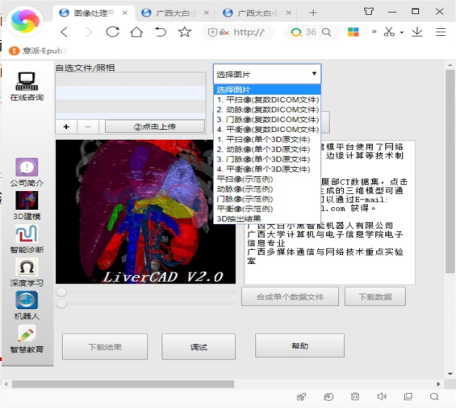The width and height of the screenshot is (456, 408).
Task: Click the trash/cleanup icon in status bar
Action: (x=355, y=396)
